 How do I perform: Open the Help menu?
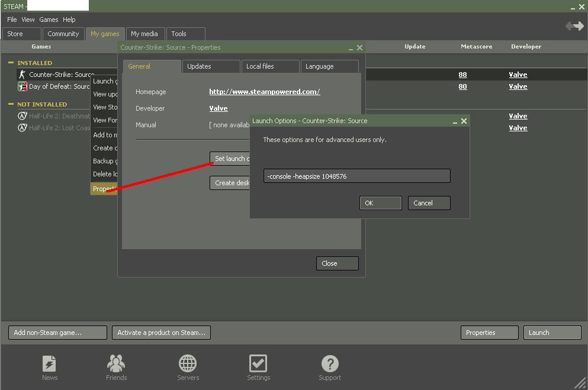pyautogui.click(x=69, y=20)
